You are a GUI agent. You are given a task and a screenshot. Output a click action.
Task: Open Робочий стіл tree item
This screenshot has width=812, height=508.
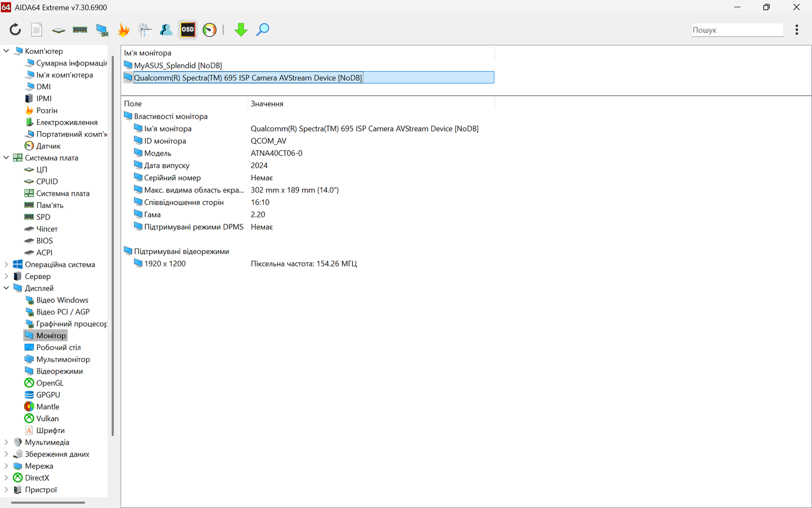[x=53, y=347]
